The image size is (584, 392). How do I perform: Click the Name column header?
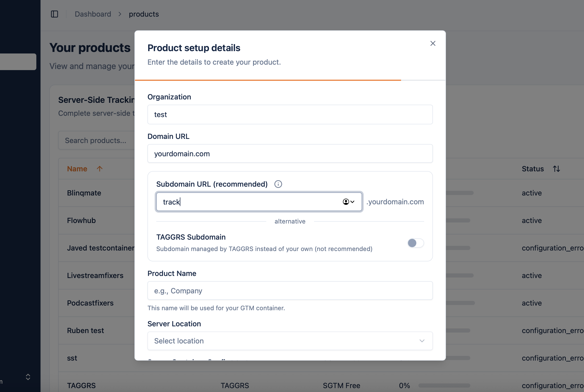click(77, 169)
